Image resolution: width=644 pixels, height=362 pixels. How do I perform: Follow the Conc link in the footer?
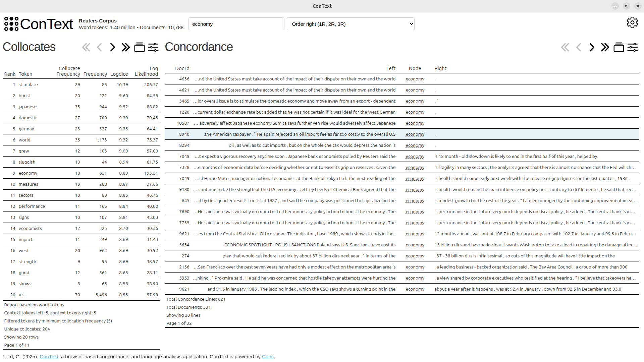267,357
